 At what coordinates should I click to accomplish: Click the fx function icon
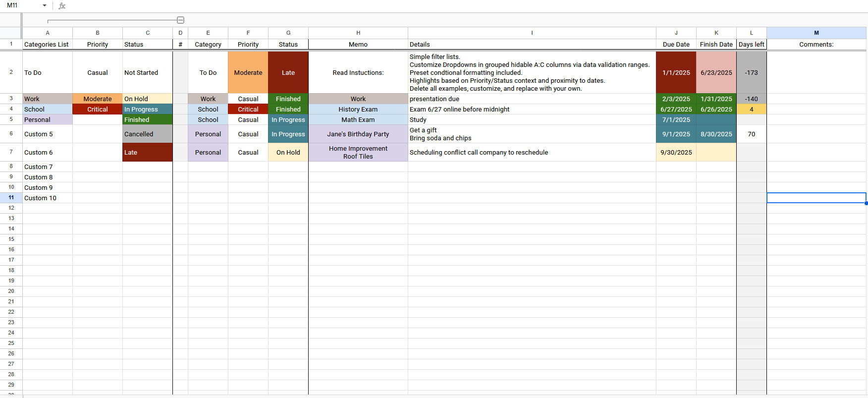click(62, 6)
